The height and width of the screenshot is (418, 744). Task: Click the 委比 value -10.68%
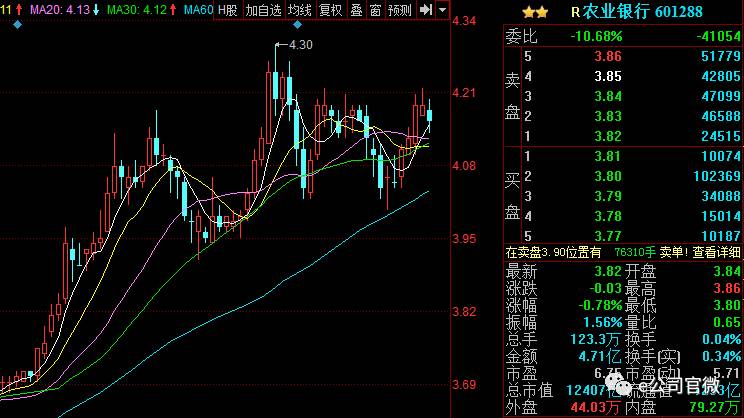click(596, 37)
